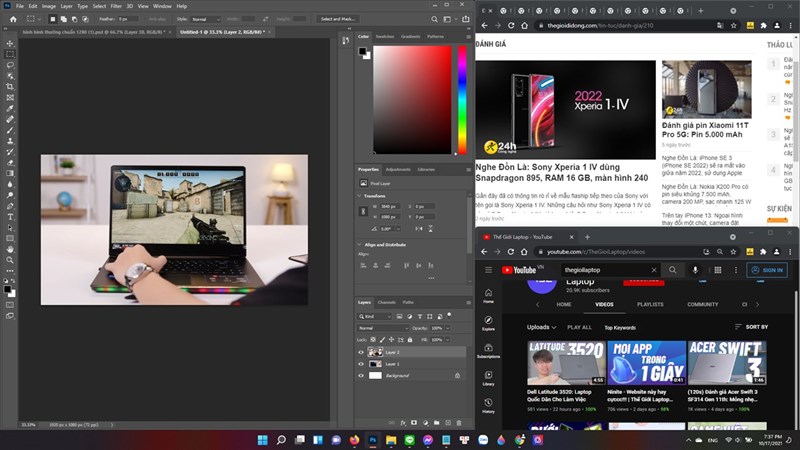This screenshot has height=450, width=800.
Task: Open the YouTube hamburger guide menu
Action: [x=488, y=270]
